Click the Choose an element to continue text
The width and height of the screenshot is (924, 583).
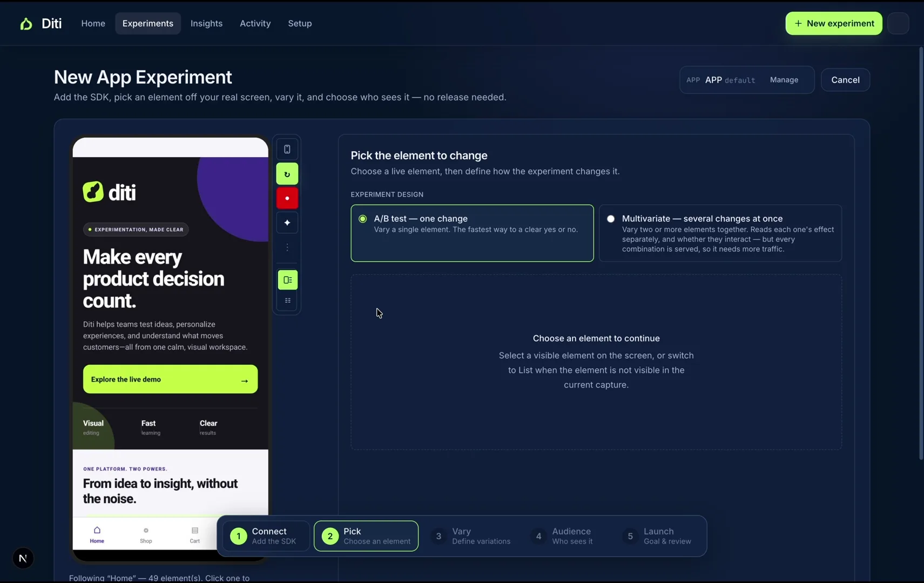point(596,338)
